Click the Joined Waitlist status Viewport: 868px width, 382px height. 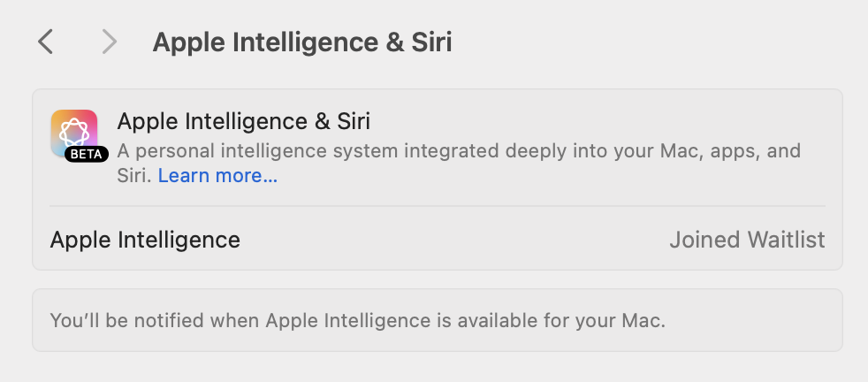(x=747, y=240)
